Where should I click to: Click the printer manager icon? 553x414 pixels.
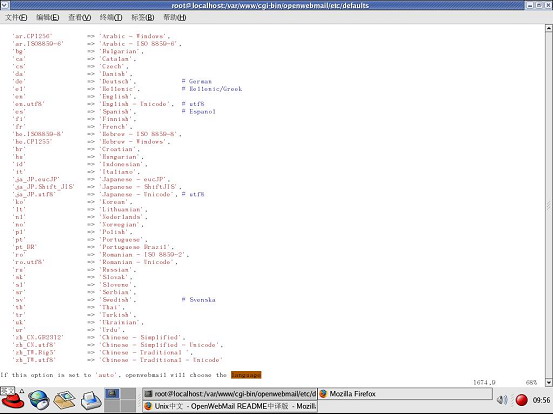click(x=91, y=401)
